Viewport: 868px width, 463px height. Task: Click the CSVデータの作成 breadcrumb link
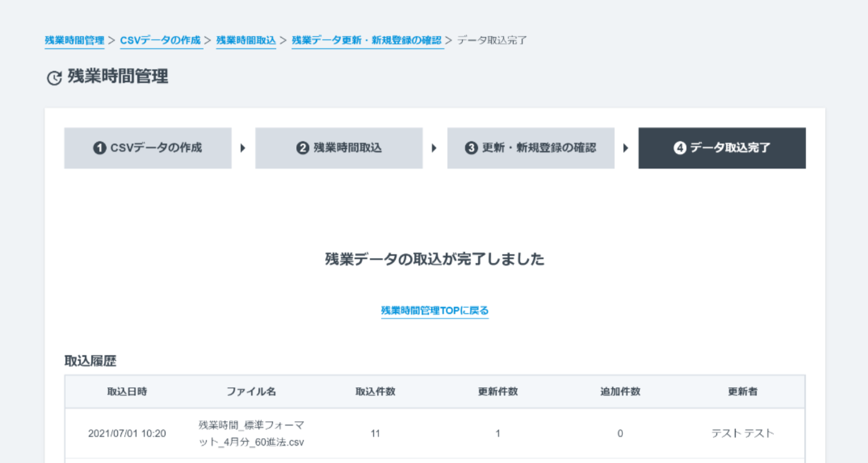161,40
